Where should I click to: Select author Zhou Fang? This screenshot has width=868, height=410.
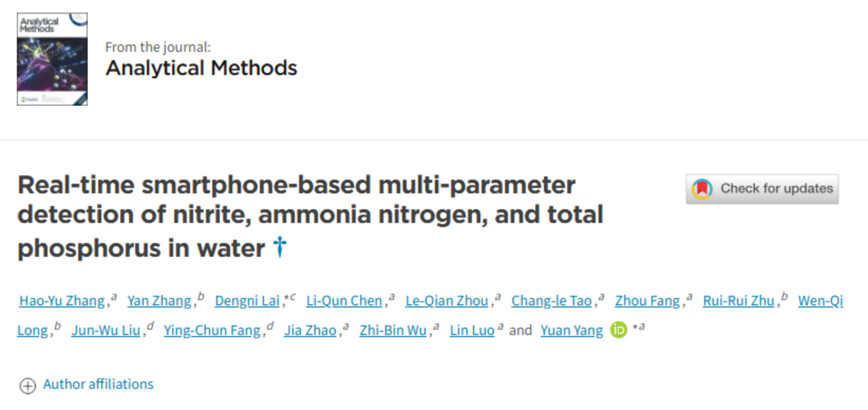[x=647, y=301]
